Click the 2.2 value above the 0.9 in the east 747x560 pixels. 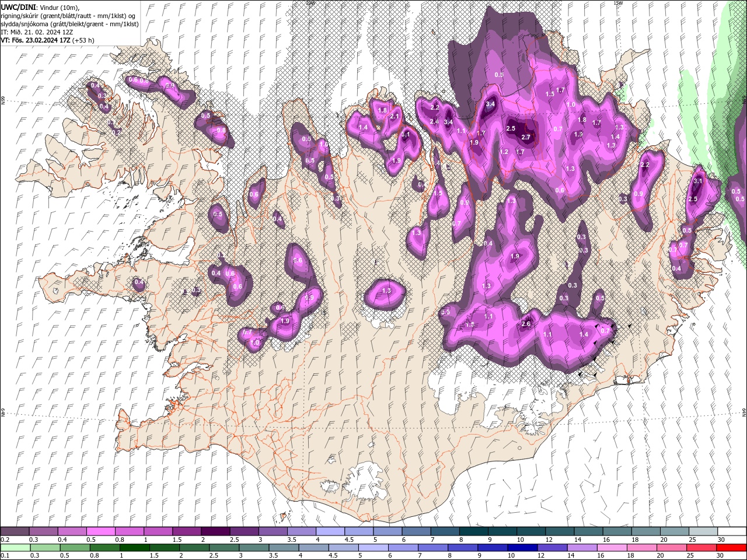645,165
